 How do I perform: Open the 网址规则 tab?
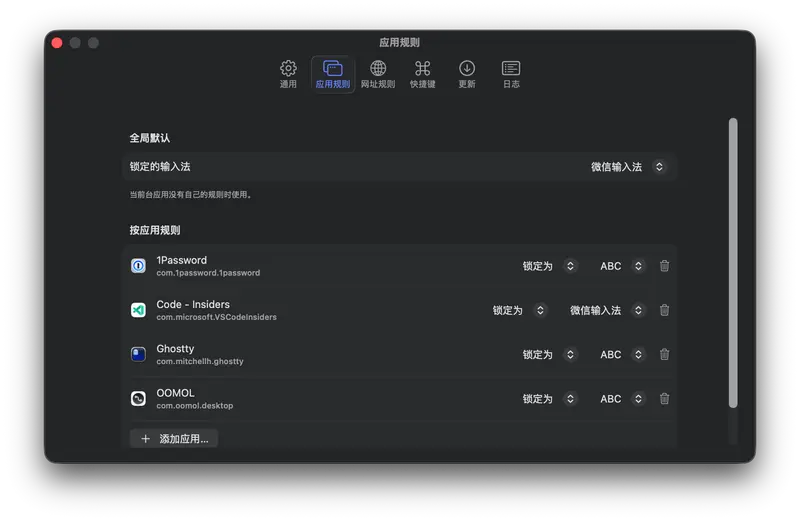click(378, 74)
